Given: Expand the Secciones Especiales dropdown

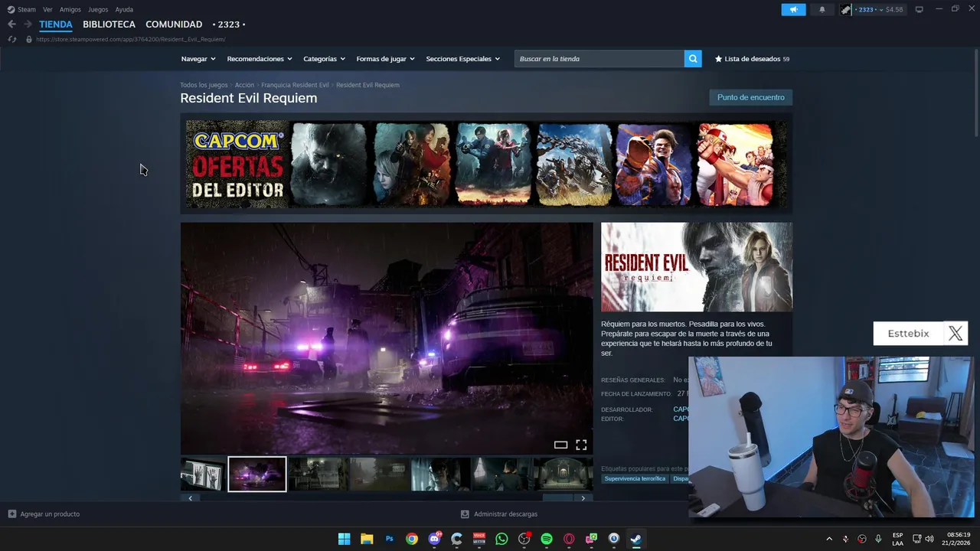Looking at the screenshot, I should pyautogui.click(x=462, y=59).
